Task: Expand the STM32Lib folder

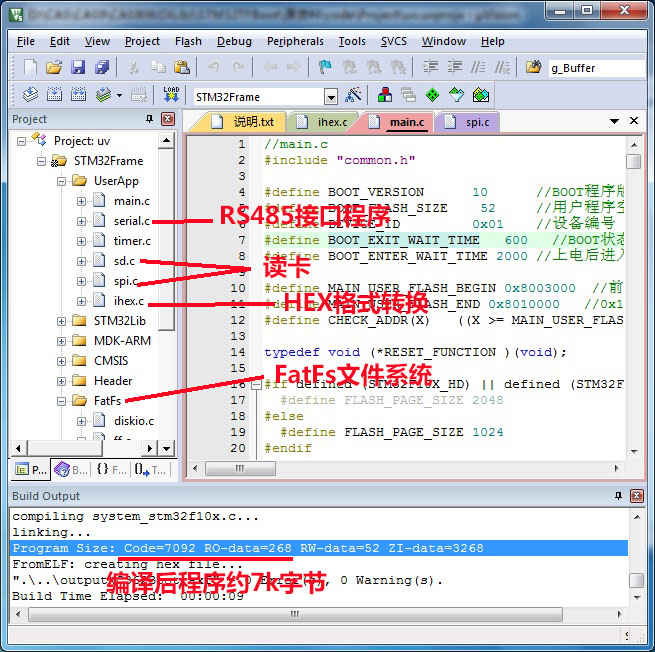Action: click(x=61, y=321)
